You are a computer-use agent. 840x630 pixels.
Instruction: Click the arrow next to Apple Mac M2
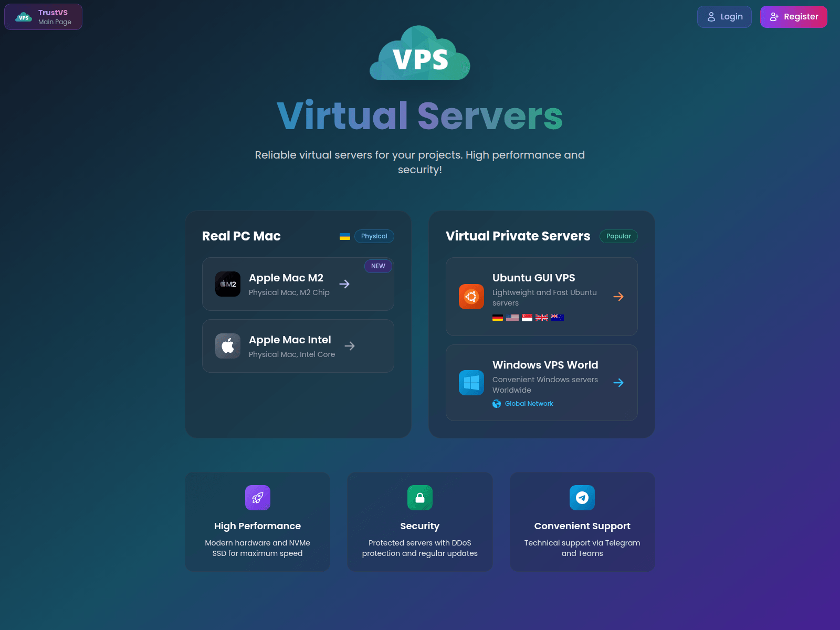tap(344, 284)
